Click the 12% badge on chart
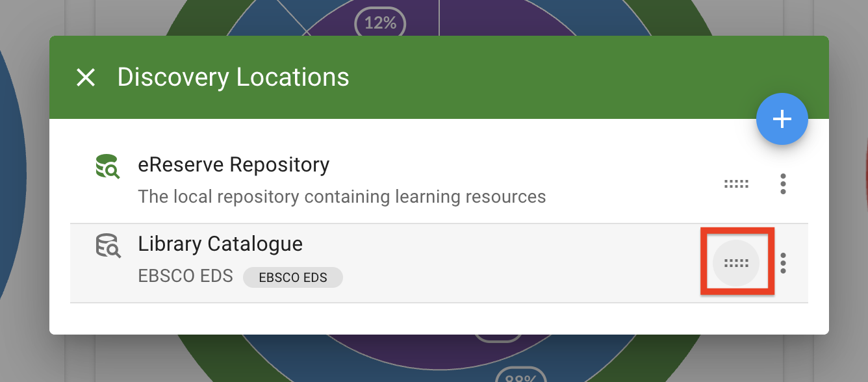 pos(380,23)
